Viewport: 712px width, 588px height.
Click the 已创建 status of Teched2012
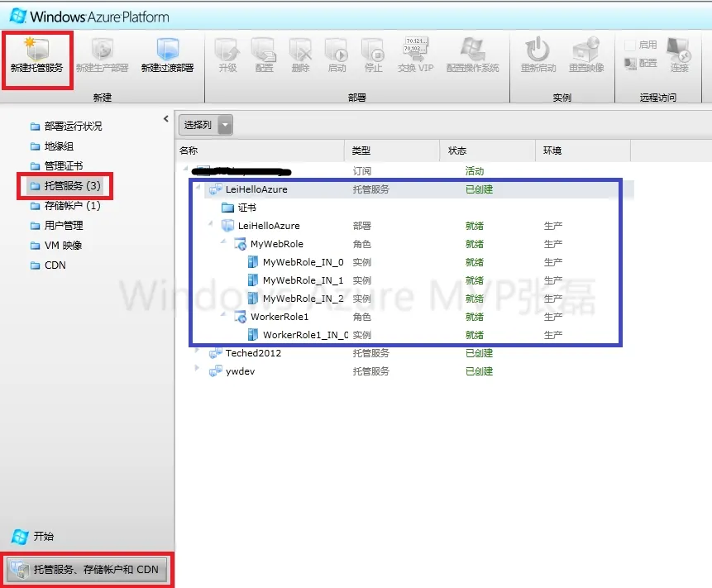[479, 353]
